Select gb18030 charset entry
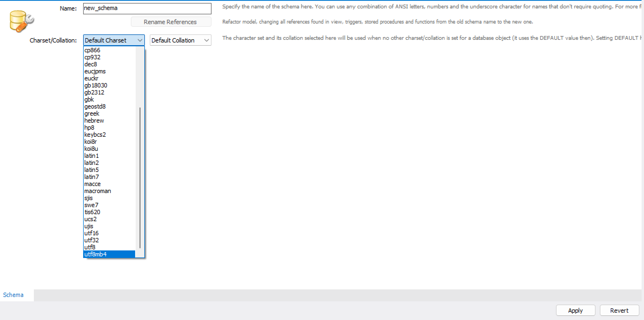644x320 pixels. [x=96, y=85]
